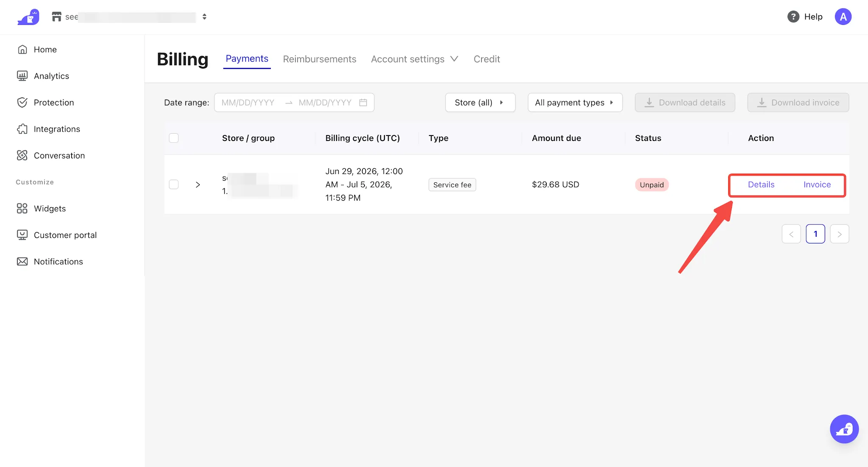Viewport: 868px width, 467px height.
Task: Click the Home house icon
Action: (22, 50)
